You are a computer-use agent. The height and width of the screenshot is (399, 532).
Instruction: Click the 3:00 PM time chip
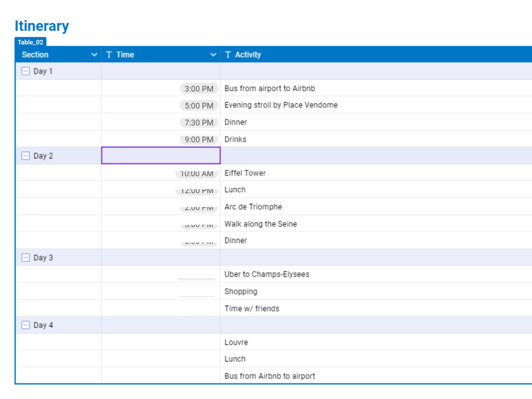click(199, 89)
